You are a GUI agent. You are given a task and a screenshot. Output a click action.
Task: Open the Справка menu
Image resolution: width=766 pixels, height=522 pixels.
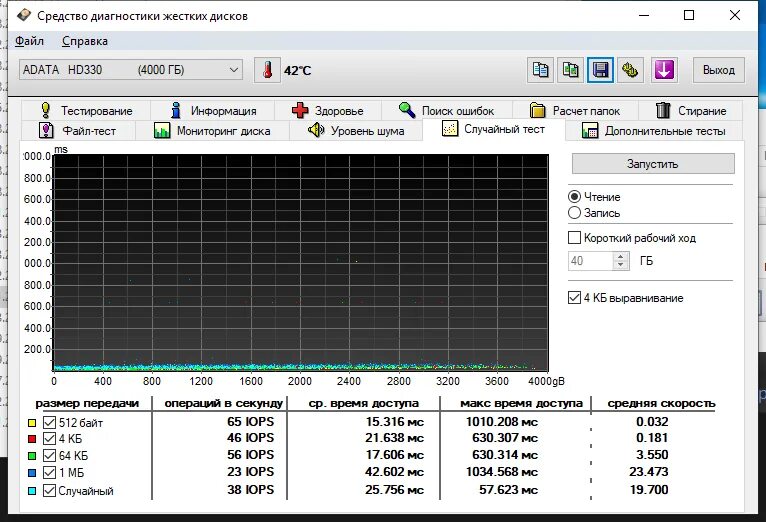(x=85, y=41)
